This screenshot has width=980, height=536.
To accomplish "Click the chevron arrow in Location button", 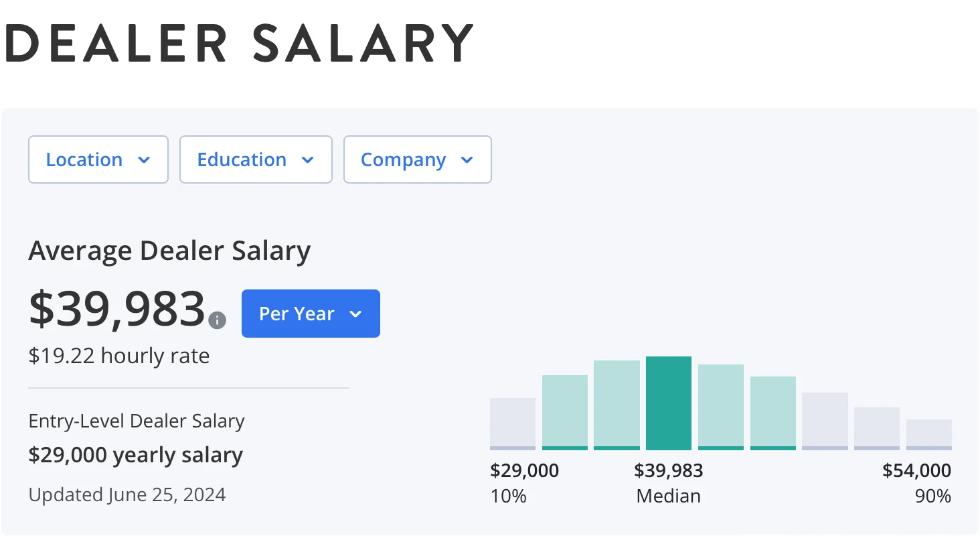I will 143,160.
